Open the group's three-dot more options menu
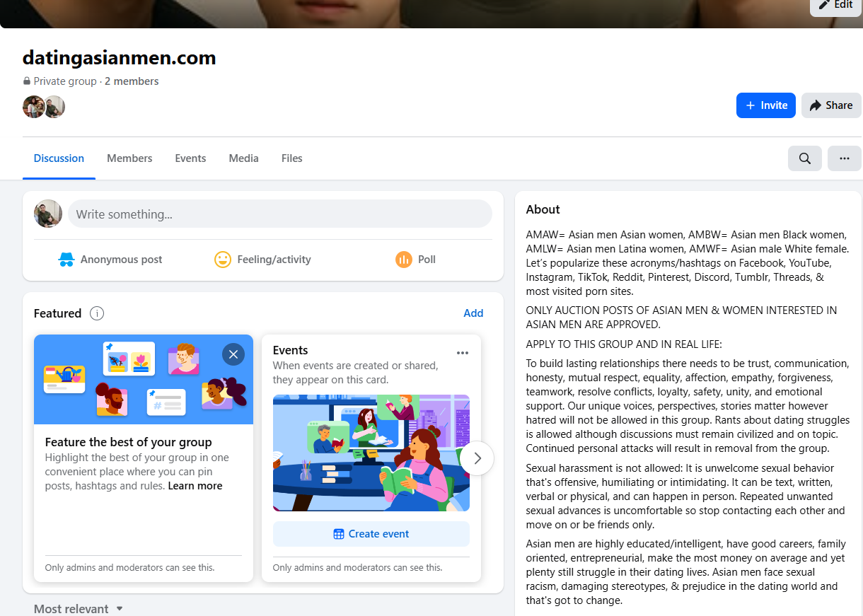This screenshot has width=863, height=616. (844, 158)
